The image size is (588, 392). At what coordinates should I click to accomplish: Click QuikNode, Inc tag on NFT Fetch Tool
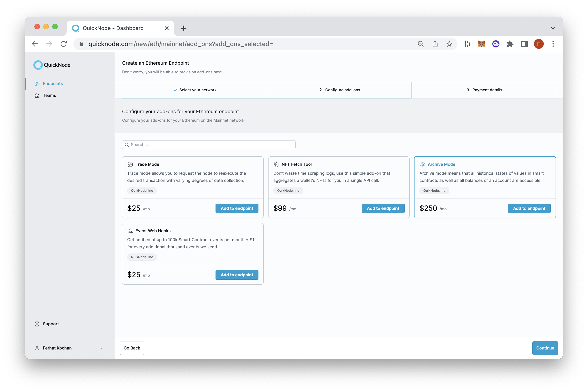click(288, 190)
